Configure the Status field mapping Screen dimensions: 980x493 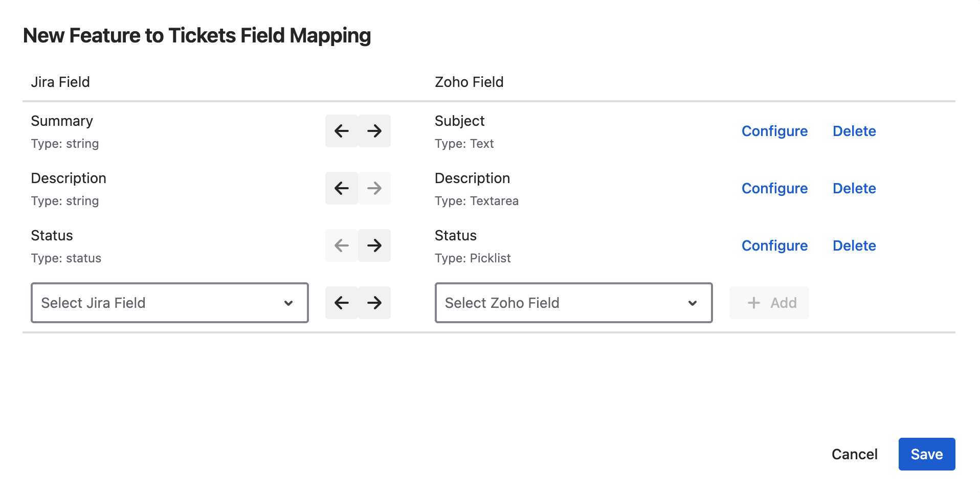pos(774,245)
